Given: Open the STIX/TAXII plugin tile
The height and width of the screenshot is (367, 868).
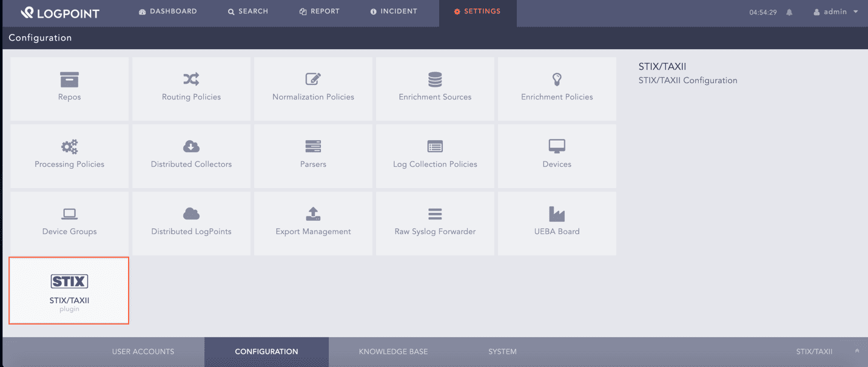Looking at the screenshot, I should click(69, 291).
